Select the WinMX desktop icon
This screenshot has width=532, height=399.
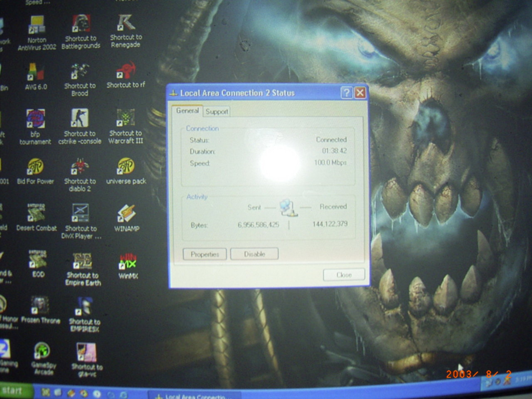click(x=128, y=266)
